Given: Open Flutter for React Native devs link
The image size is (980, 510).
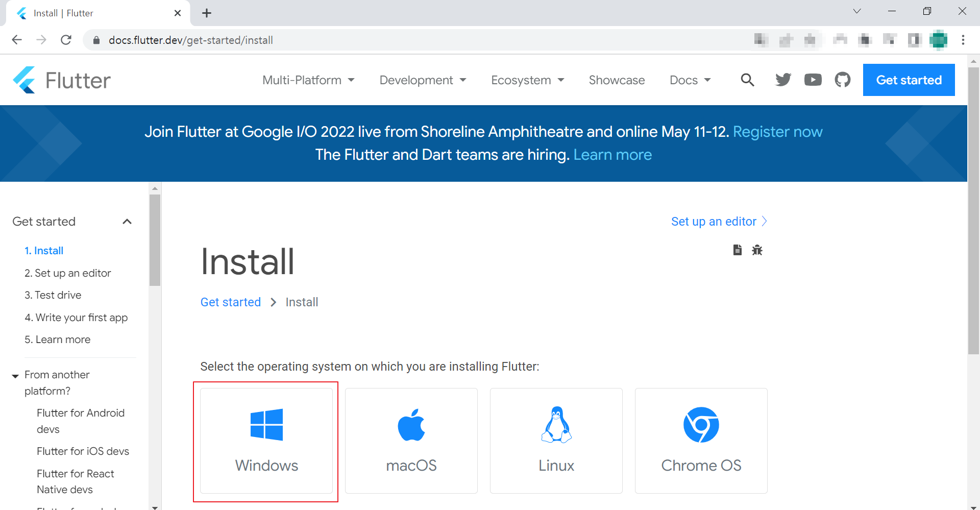Looking at the screenshot, I should (76, 481).
